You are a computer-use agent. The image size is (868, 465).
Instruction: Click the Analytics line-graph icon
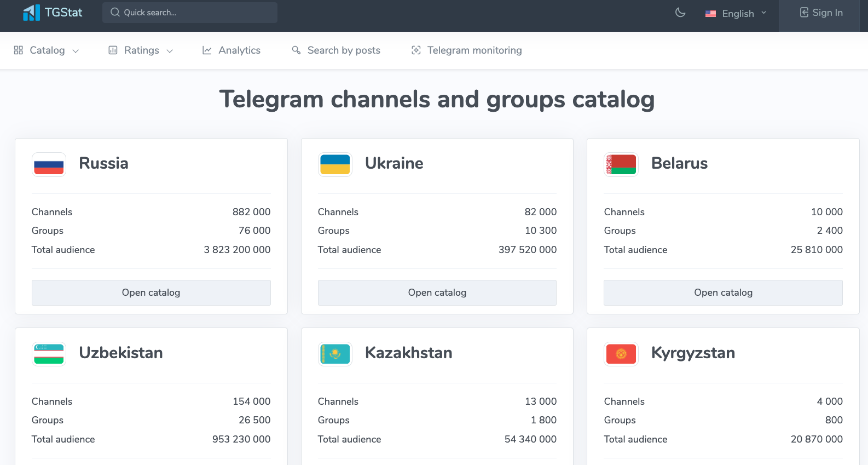(x=207, y=50)
